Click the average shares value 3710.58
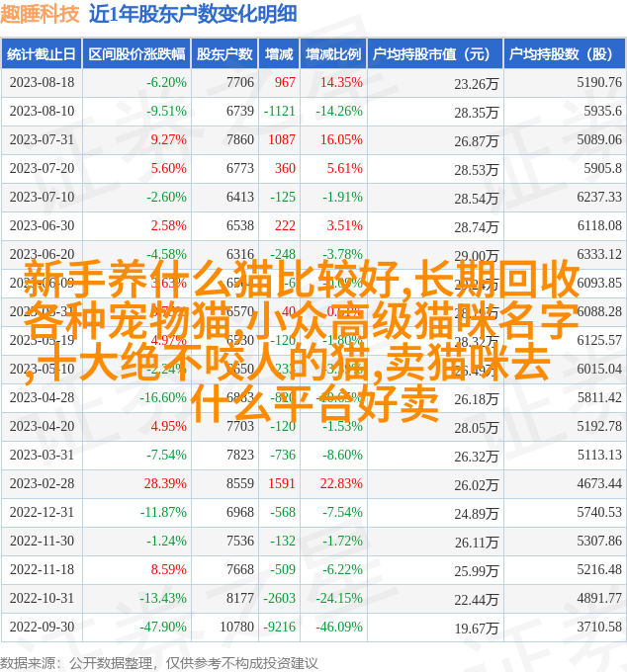This screenshot has height=672, width=627. tap(599, 627)
